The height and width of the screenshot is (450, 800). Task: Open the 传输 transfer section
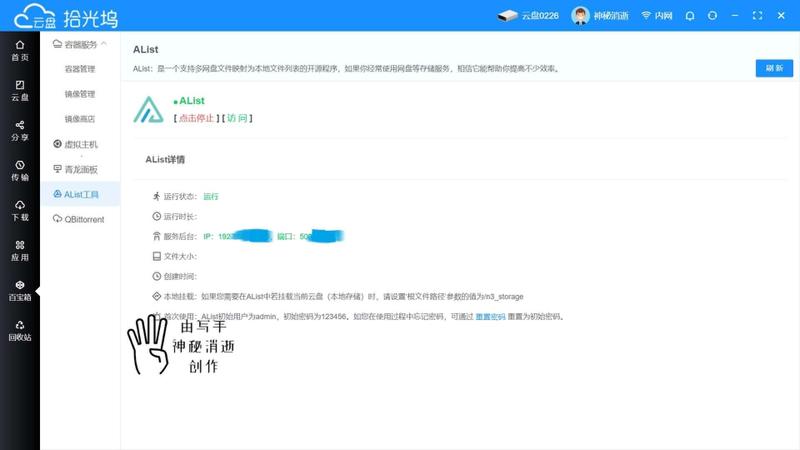[20, 171]
